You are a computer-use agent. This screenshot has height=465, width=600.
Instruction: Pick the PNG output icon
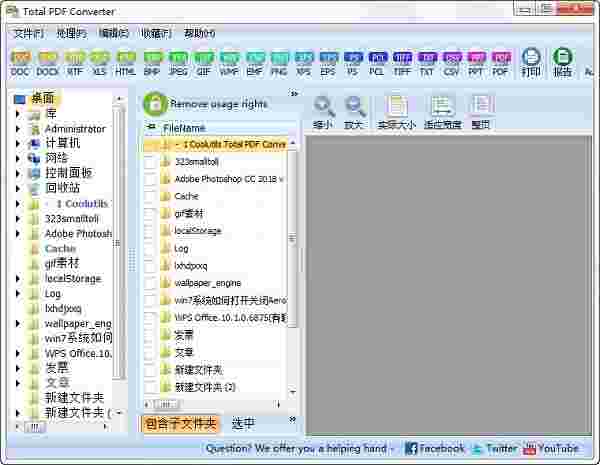(x=279, y=63)
